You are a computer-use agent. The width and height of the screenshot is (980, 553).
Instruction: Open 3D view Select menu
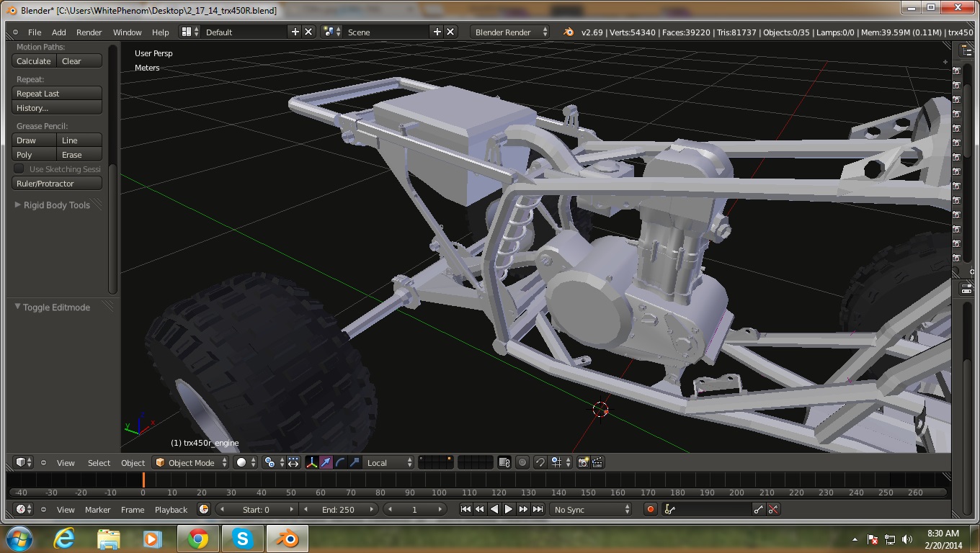(99, 463)
